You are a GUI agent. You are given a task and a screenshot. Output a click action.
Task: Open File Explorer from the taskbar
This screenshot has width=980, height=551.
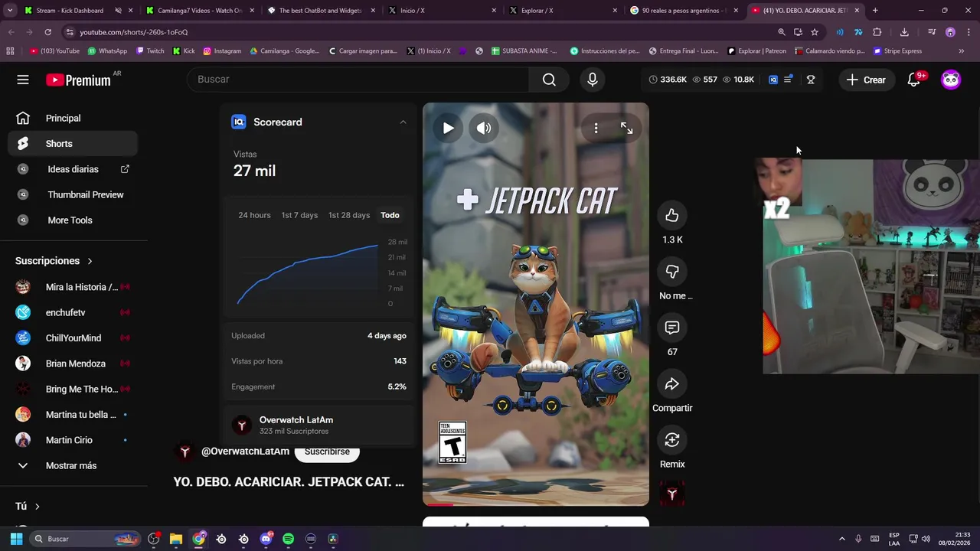(176, 539)
